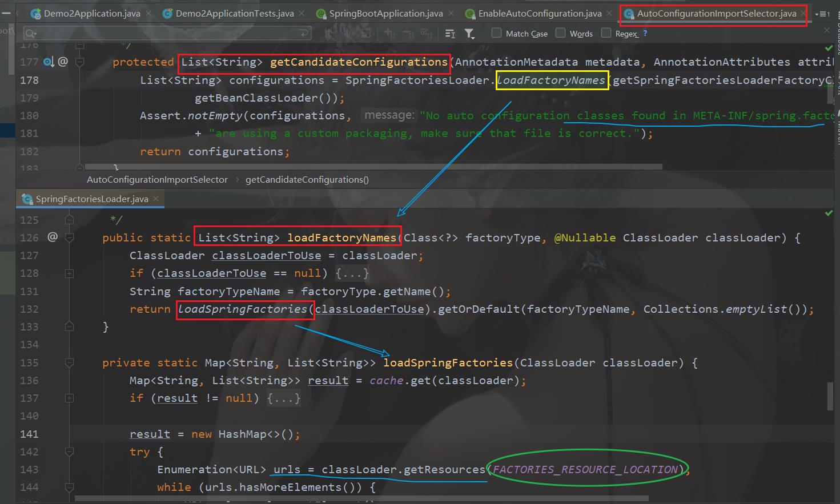
Task: Click getCandidateConfigurations() breadcrumb
Action: click(x=307, y=179)
